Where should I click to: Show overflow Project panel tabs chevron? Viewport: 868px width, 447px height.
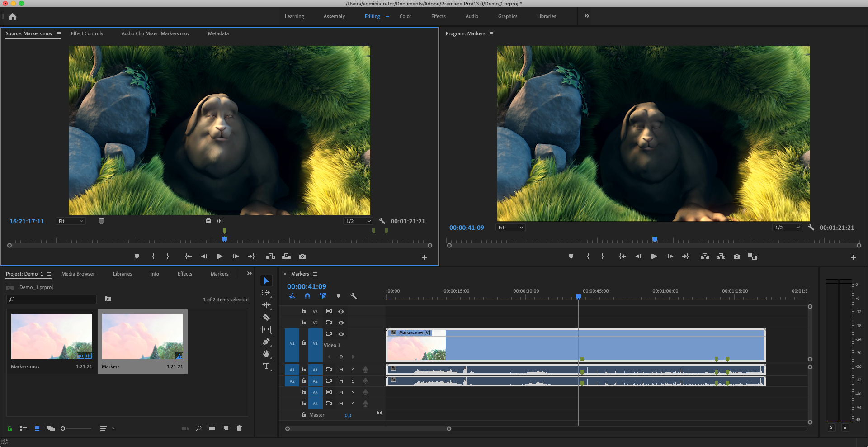pyautogui.click(x=249, y=273)
